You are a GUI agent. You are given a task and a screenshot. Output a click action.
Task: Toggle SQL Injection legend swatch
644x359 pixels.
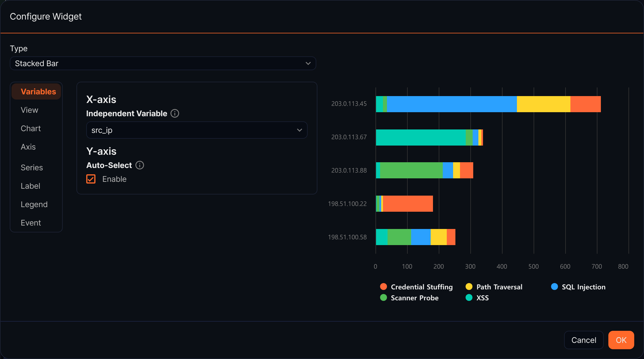[554, 287]
